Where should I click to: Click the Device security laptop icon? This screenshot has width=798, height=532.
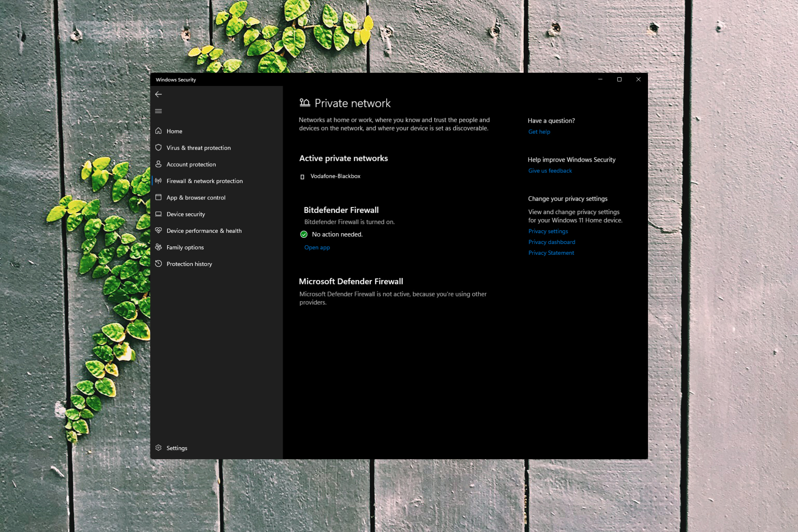pos(158,214)
